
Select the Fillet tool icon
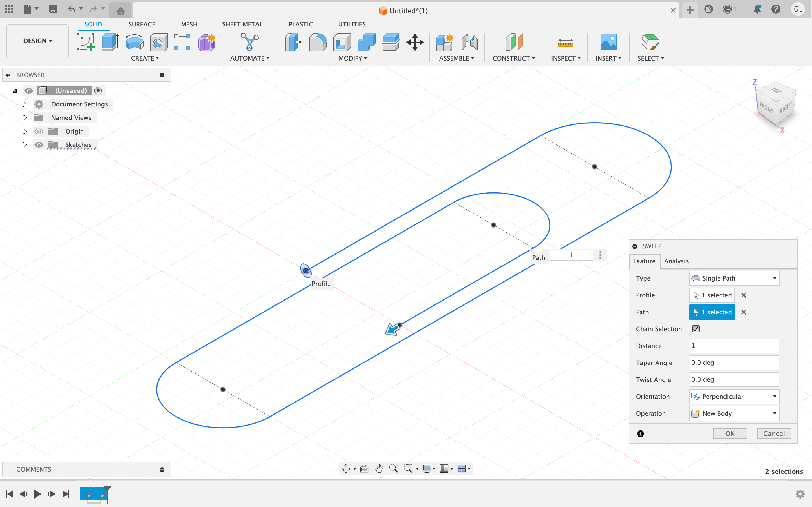[317, 42]
